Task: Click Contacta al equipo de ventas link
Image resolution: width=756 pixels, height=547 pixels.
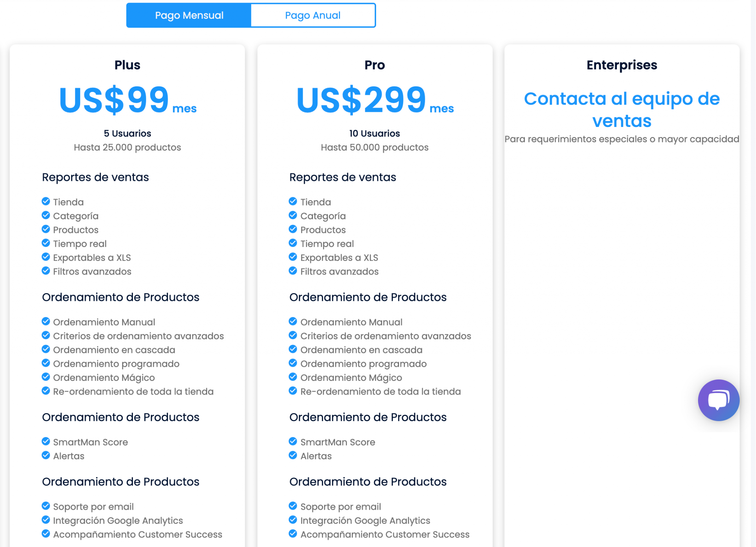Action: 622,110
